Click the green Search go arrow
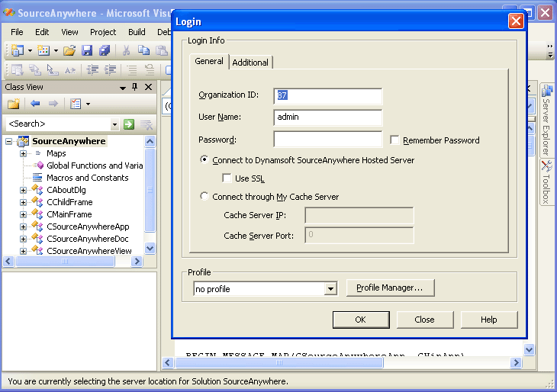This screenshot has height=392, width=557. coord(129,124)
